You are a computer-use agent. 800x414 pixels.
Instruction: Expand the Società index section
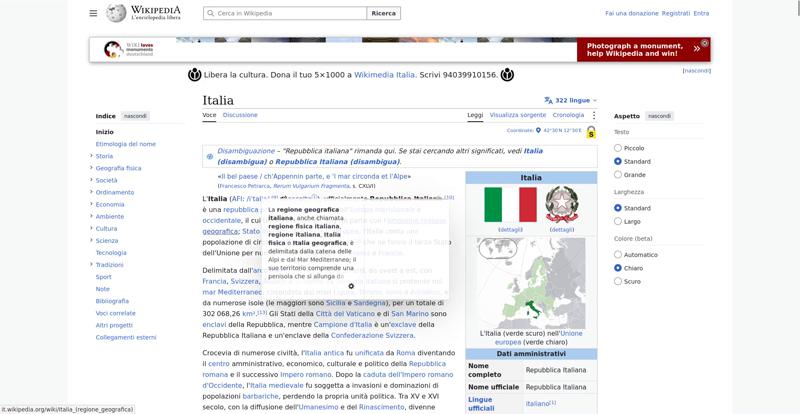click(91, 180)
